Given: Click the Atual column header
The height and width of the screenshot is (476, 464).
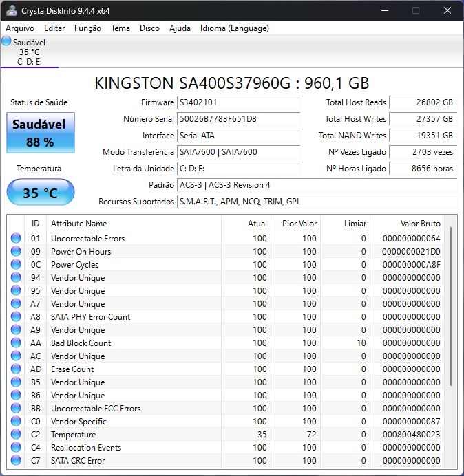Looking at the screenshot, I should click(x=246, y=224).
